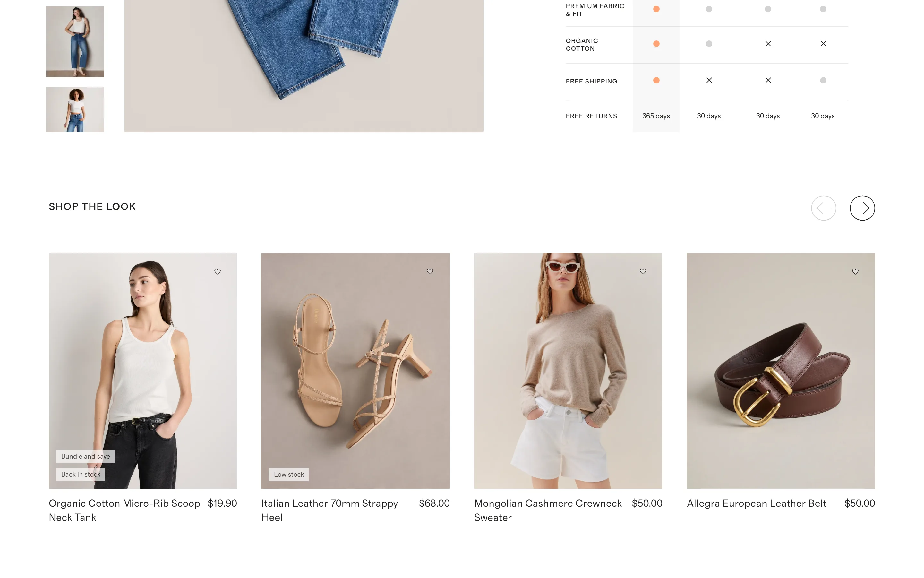
Task: Click the Back in stock badge
Action: click(x=81, y=474)
